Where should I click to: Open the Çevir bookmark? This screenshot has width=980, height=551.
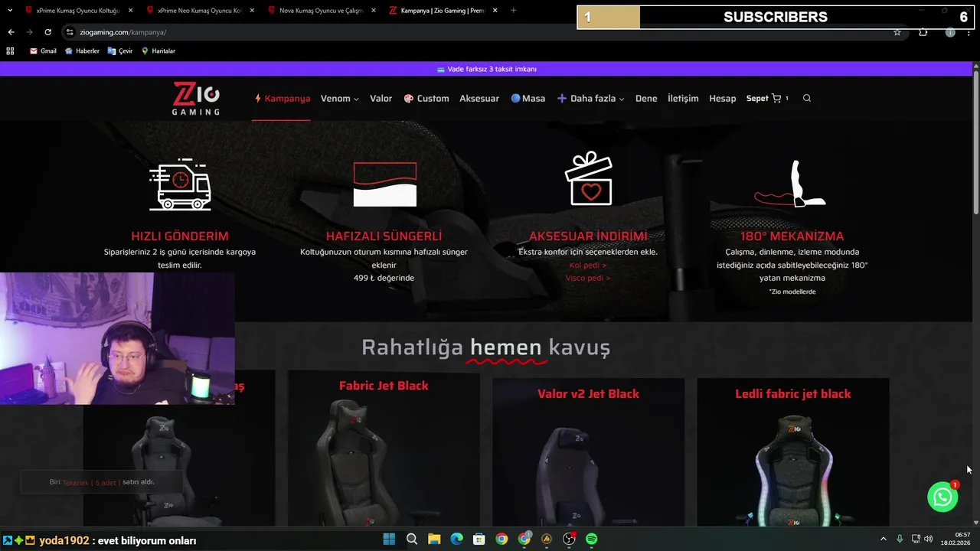[120, 51]
